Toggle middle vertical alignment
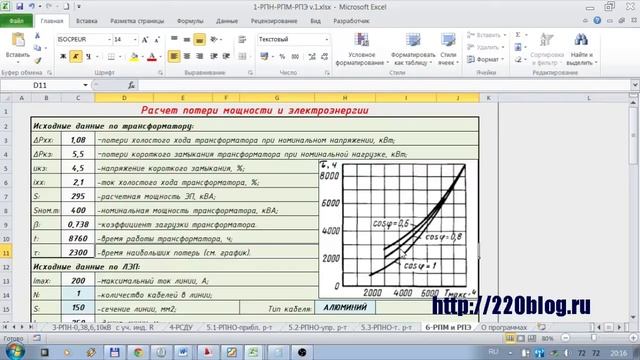The width and height of the screenshot is (640, 360). [187, 39]
